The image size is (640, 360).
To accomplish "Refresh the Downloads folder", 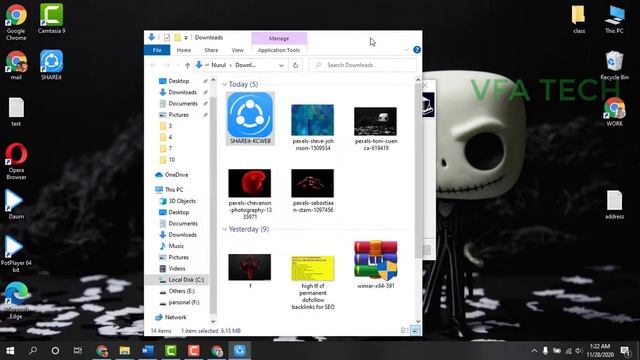I will coord(296,65).
